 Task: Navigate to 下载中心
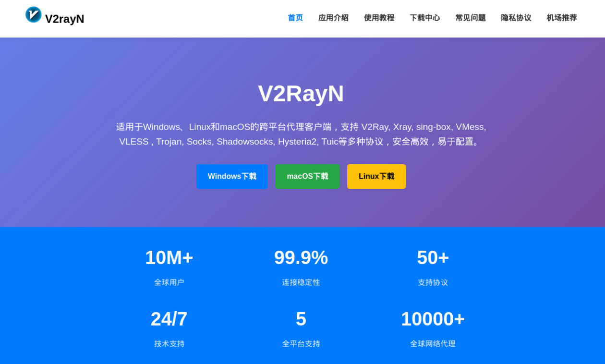point(424,18)
